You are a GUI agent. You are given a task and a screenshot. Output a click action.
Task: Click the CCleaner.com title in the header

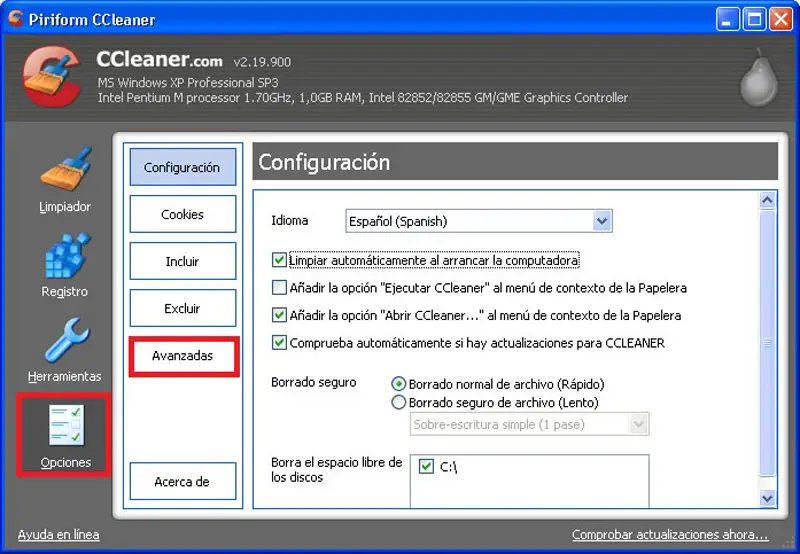(160, 60)
